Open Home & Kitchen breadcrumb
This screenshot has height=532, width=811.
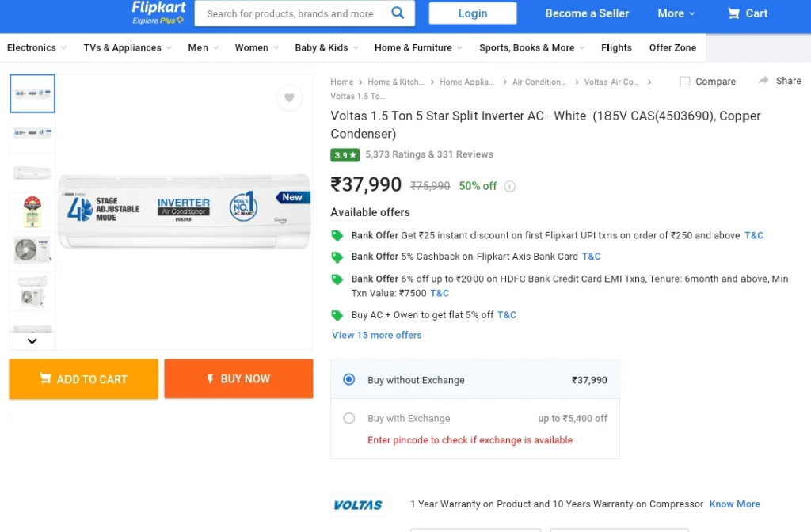(396, 82)
